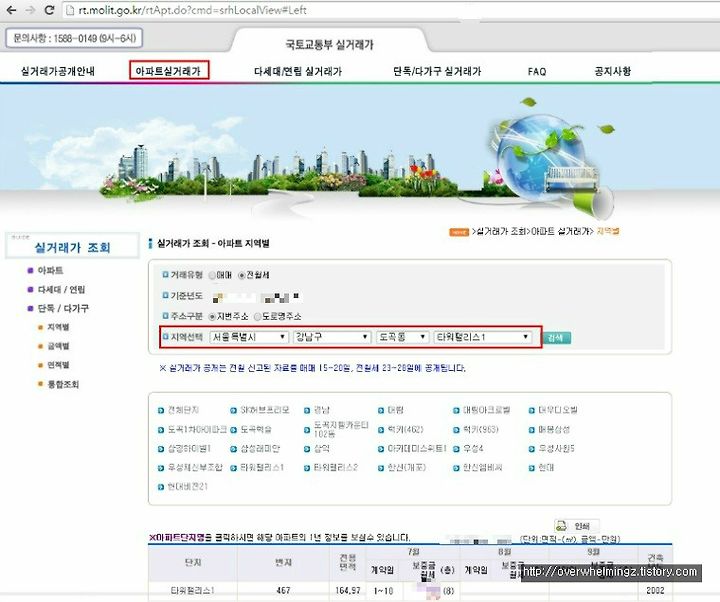This screenshot has height=602, width=720.
Task: Click the 삼성하이빌1 complex link
Action: 189,448
